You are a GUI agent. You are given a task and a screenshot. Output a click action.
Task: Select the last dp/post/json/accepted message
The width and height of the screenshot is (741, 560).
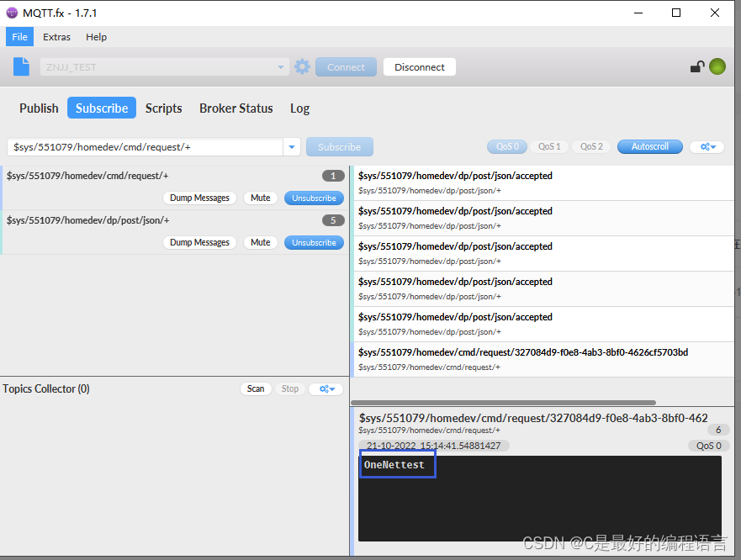coord(543,325)
